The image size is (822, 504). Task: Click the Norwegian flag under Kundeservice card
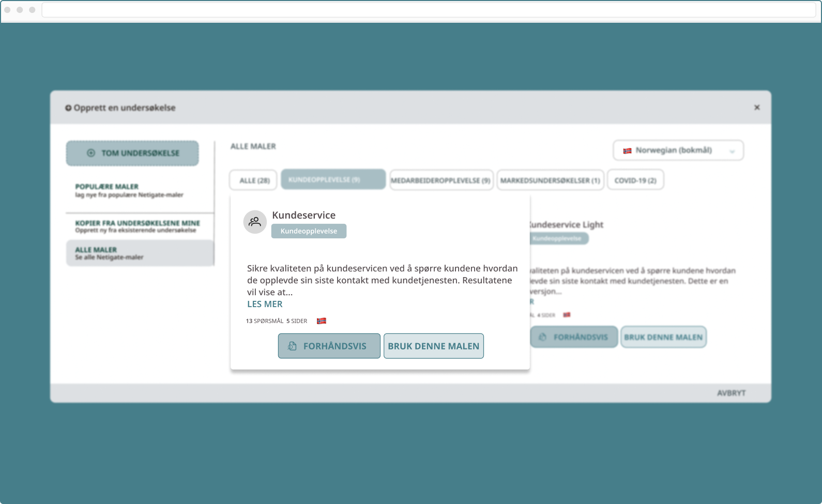[321, 321]
